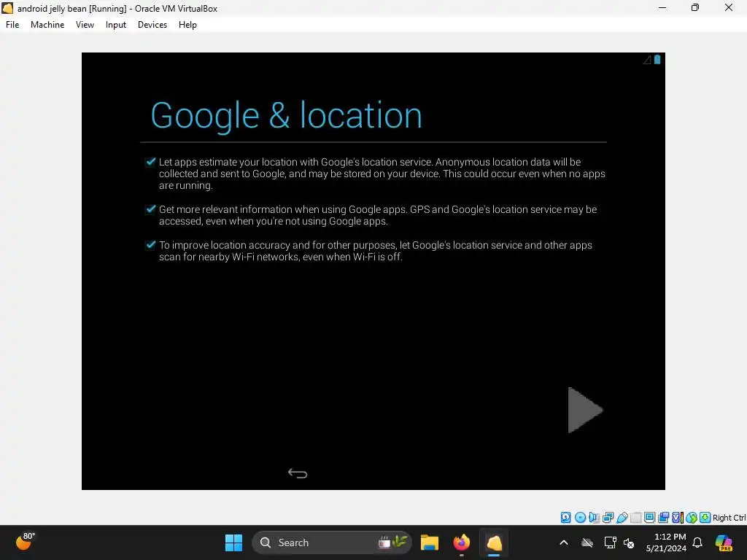The height and width of the screenshot is (560, 747).
Task: Uncheck the Wi-Fi scanning location accuracy checkbox
Action: [x=150, y=245]
